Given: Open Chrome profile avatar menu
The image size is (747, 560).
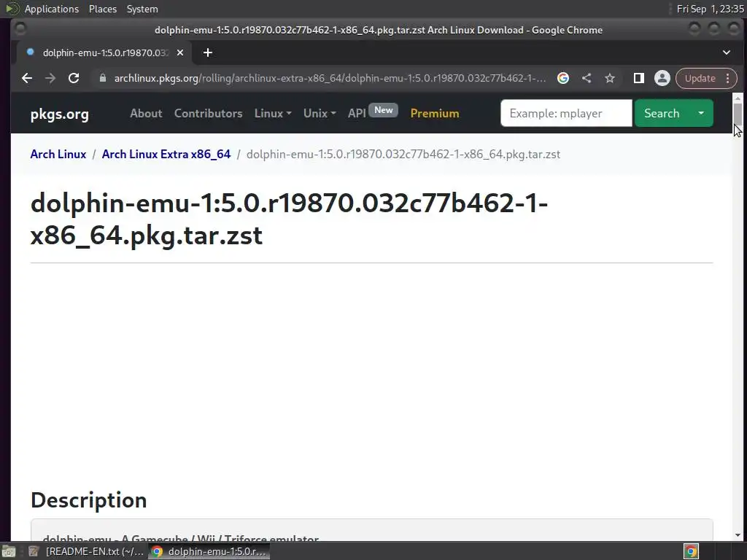Looking at the screenshot, I should 662,78.
